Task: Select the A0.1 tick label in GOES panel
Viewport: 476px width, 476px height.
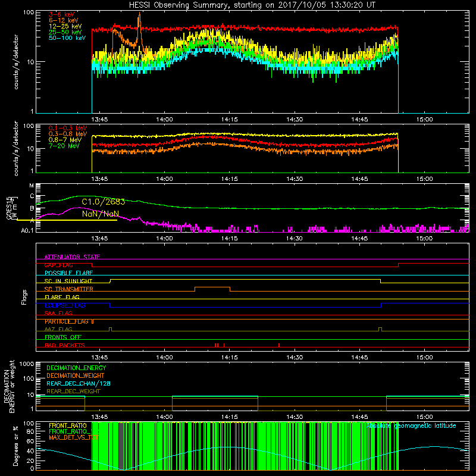Action: click(x=27, y=230)
